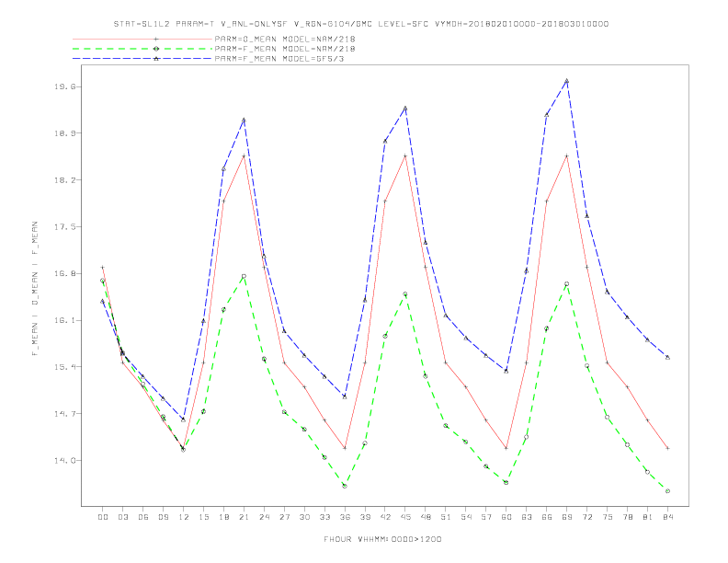Click x-axis forecast hour label 63
This screenshot has height=563, width=728.
pyautogui.click(x=527, y=517)
